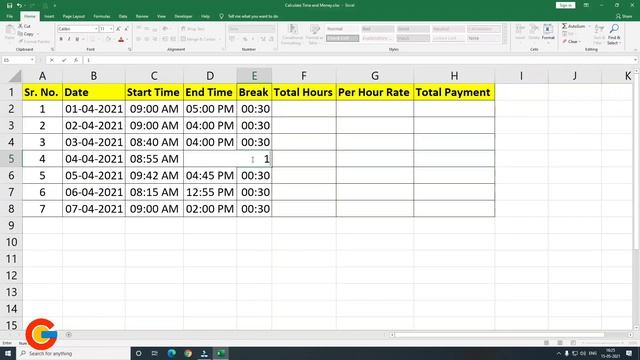Open the Clear eraser menu
Image resolution: width=640 pixels, height=360 pixels.
click(x=571, y=42)
